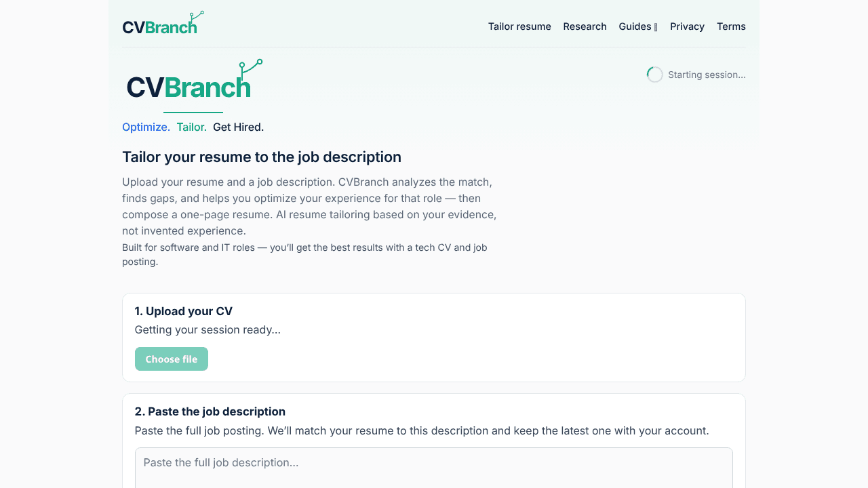Go to the Research page
The height and width of the screenshot is (488, 868).
(x=585, y=26)
